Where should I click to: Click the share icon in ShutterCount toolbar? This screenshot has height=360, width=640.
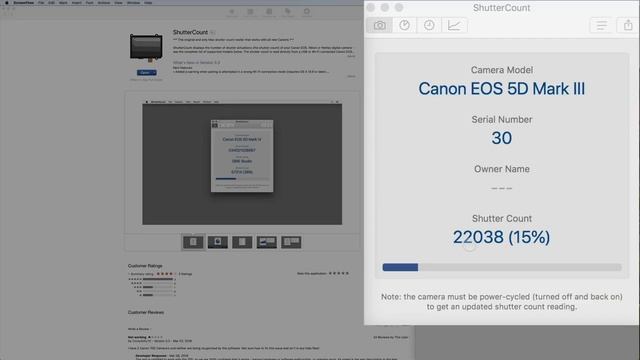point(628,25)
